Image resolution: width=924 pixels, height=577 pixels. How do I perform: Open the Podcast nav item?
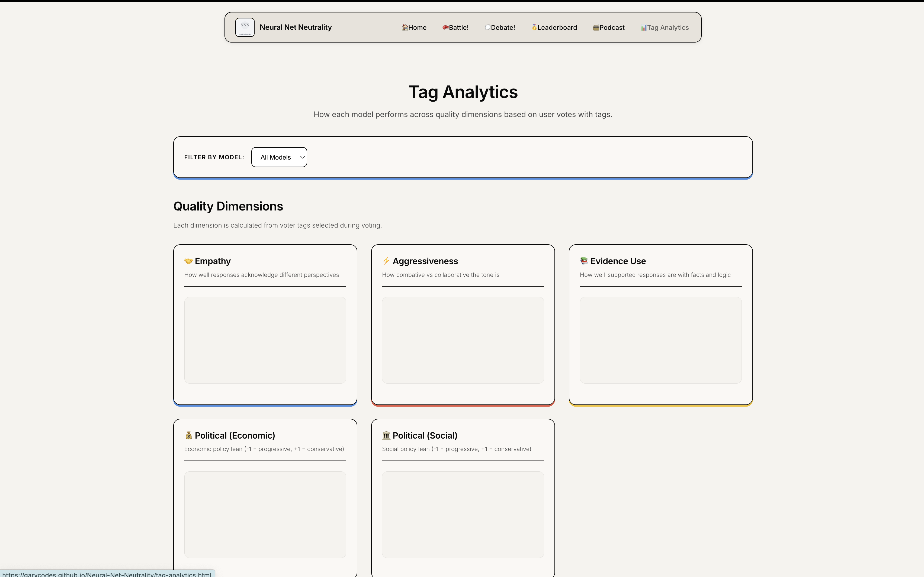[612, 27]
